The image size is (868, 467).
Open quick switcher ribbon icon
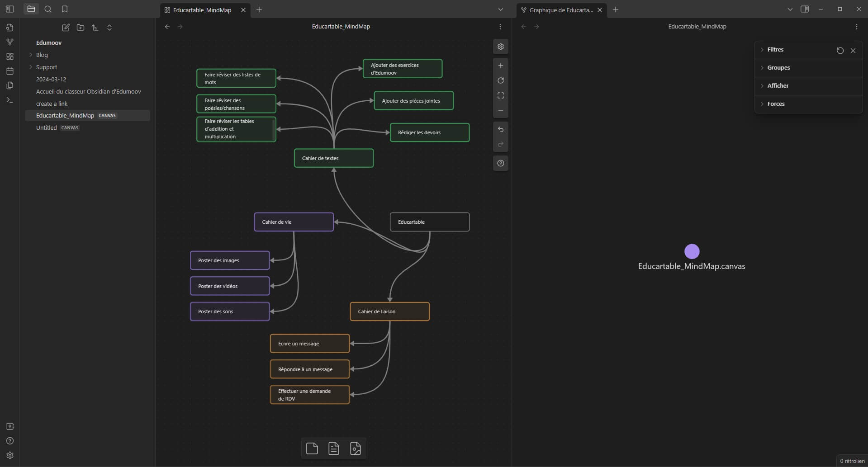(x=10, y=28)
